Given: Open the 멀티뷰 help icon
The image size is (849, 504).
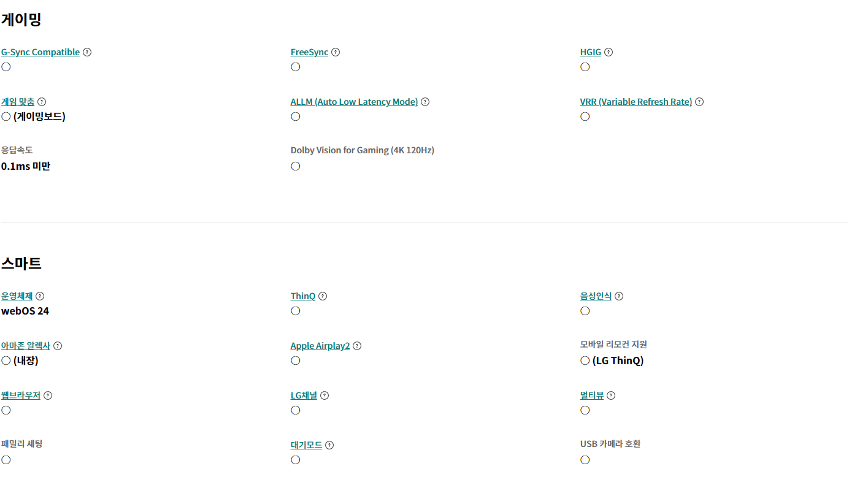Looking at the screenshot, I should [611, 395].
